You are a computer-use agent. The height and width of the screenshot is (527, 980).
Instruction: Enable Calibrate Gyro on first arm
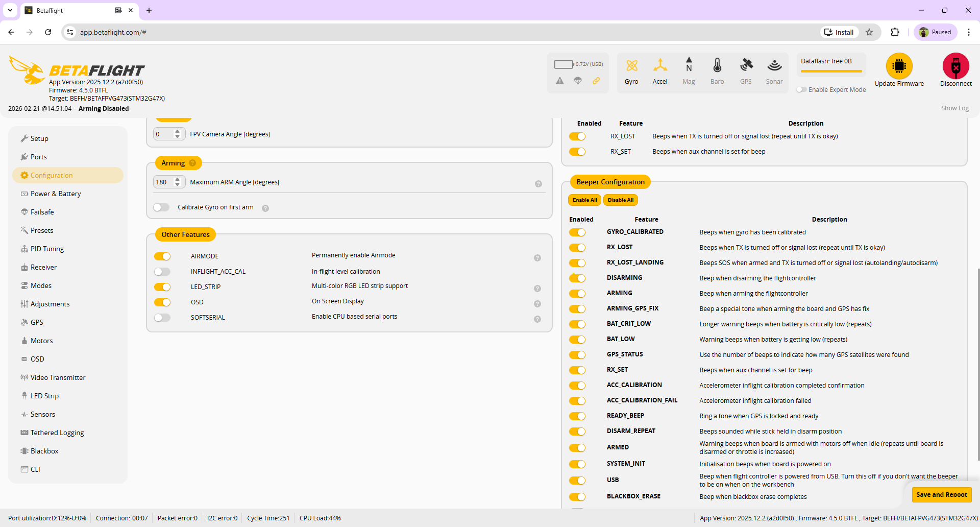click(161, 207)
